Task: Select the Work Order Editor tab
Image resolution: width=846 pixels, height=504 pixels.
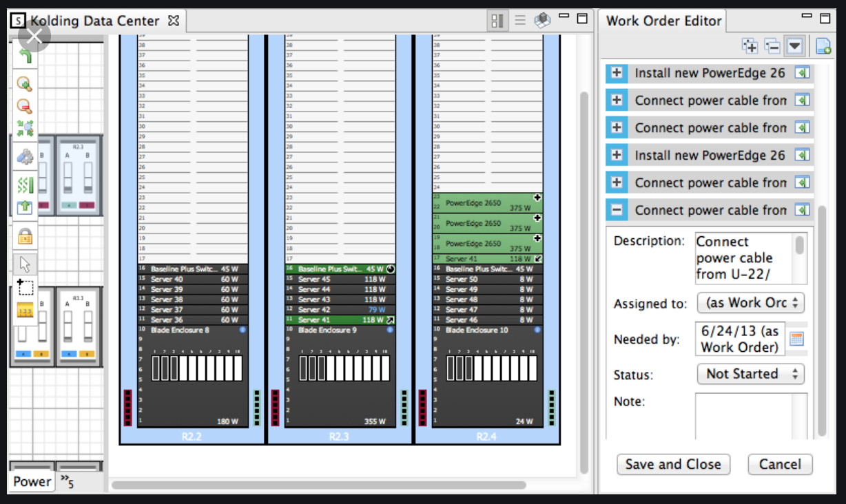Action: (x=663, y=21)
